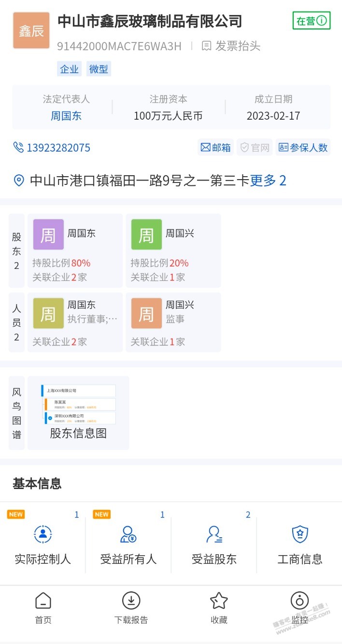The image size is (342, 644).
Task: Open supervisor 周国兴 监事 personnel card
Action: click(173, 322)
